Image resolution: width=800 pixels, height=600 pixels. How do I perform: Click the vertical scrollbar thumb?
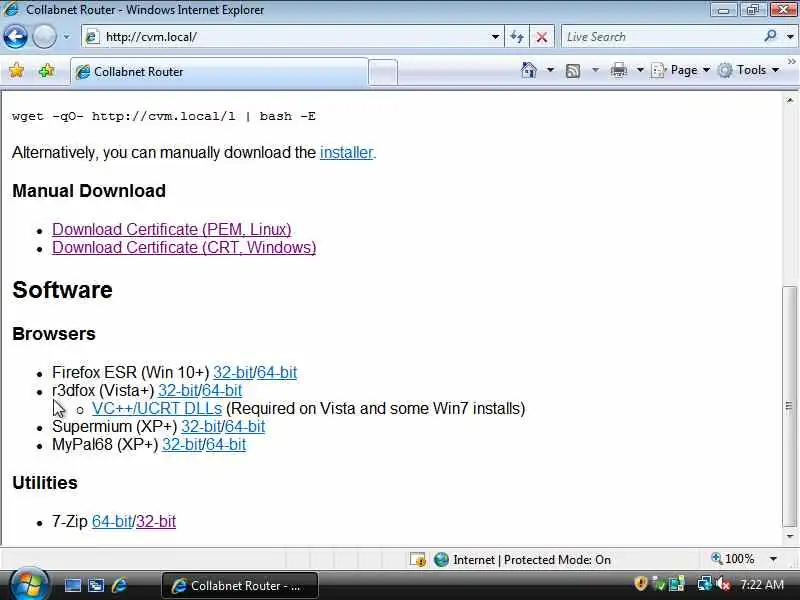(789, 406)
